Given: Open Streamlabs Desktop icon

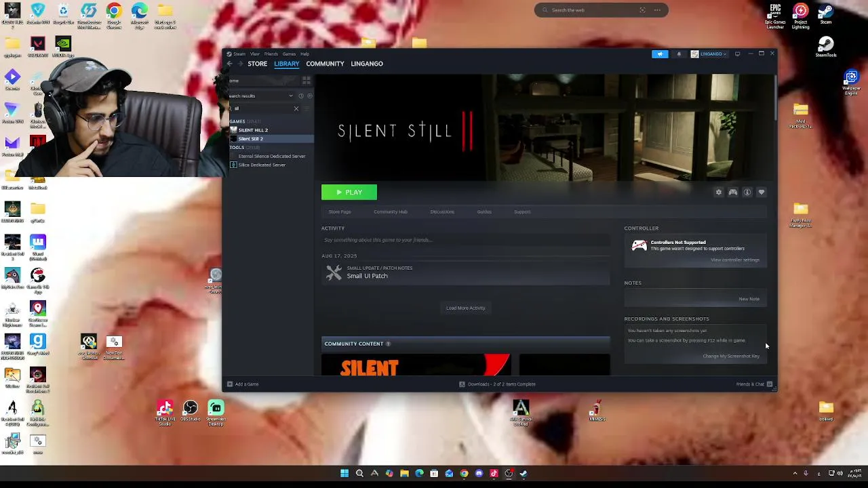Looking at the screenshot, I should click(x=216, y=412).
